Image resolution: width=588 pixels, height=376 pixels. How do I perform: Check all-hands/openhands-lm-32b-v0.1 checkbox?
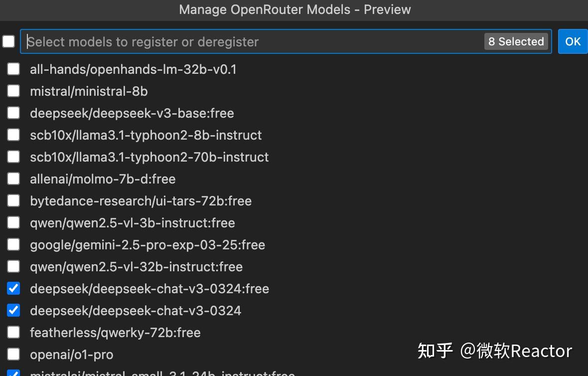tap(13, 69)
